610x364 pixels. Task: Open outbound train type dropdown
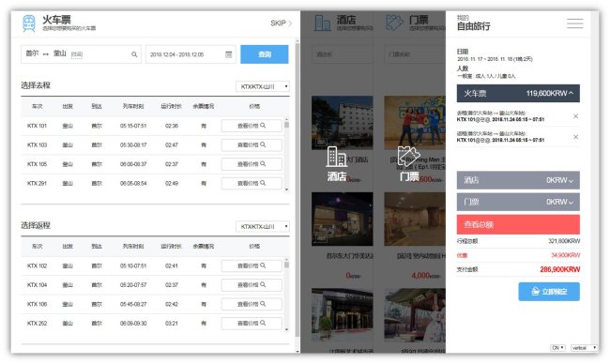263,86
